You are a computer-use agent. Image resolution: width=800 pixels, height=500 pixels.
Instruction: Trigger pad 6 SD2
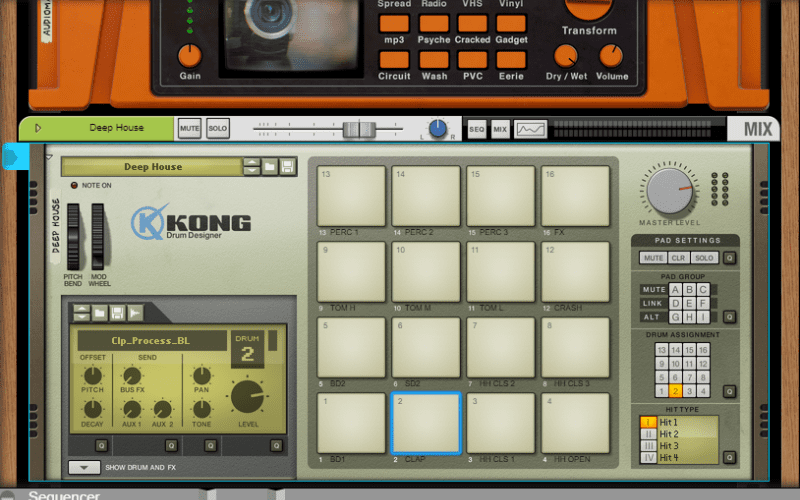pyautogui.click(x=426, y=347)
